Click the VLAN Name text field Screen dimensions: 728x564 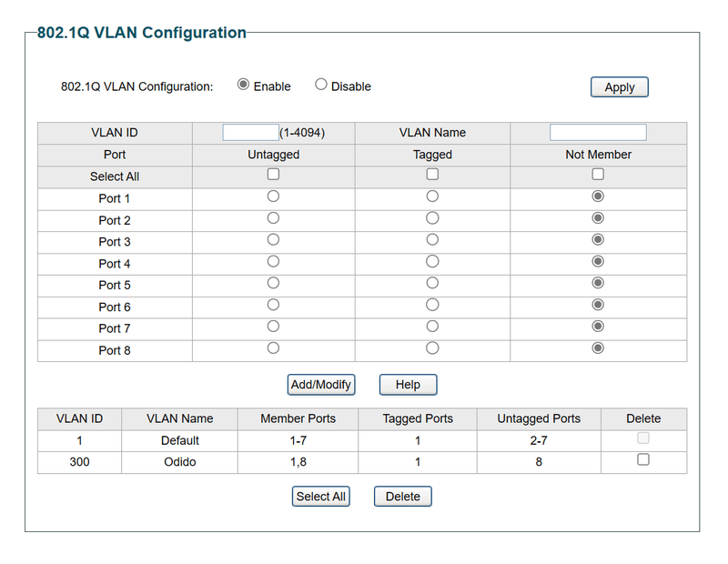(x=598, y=133)
